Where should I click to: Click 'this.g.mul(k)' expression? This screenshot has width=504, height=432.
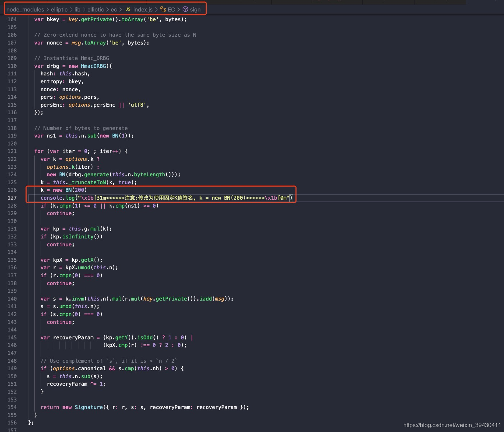pos(89,229)
